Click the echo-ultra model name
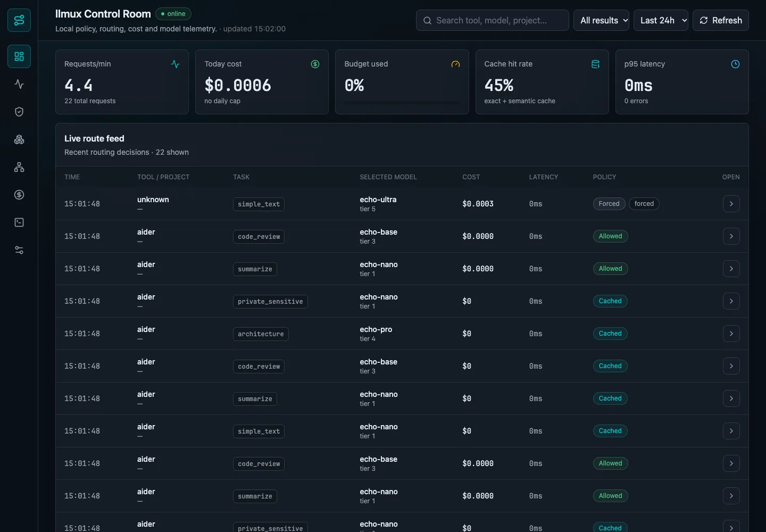Screen dimensions: 766x532 pyautogui.click(x=378, y=199)
